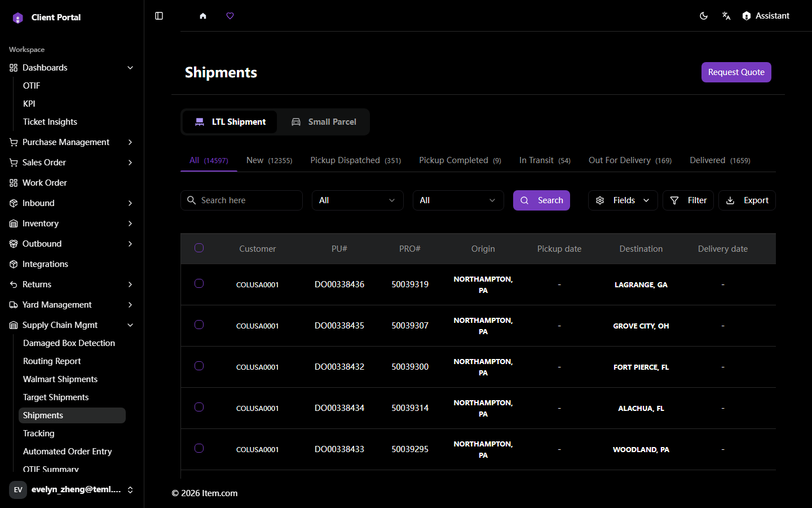Show Pickup Dispatched status tab
The width and height of the screenshot is (812, 508).
point(355,160)
